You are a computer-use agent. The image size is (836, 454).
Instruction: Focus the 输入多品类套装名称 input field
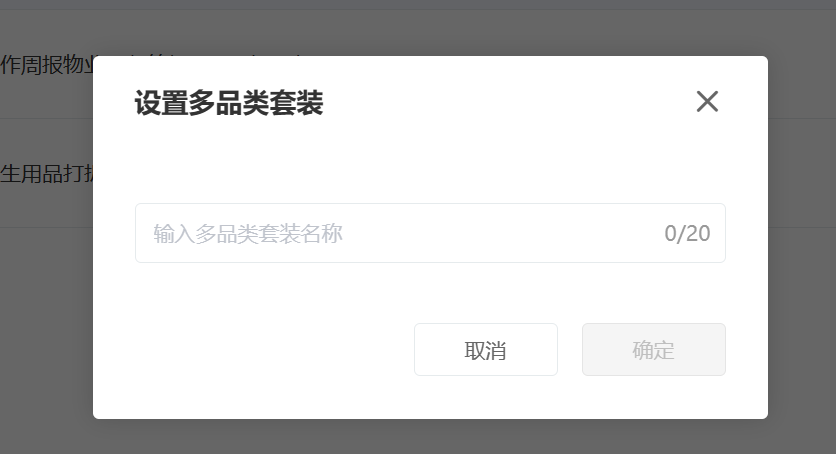430,233
